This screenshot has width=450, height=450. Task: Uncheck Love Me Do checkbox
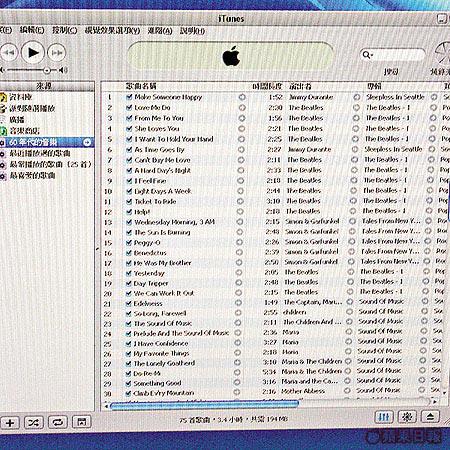pyautogui.click(x=129, y=108)
